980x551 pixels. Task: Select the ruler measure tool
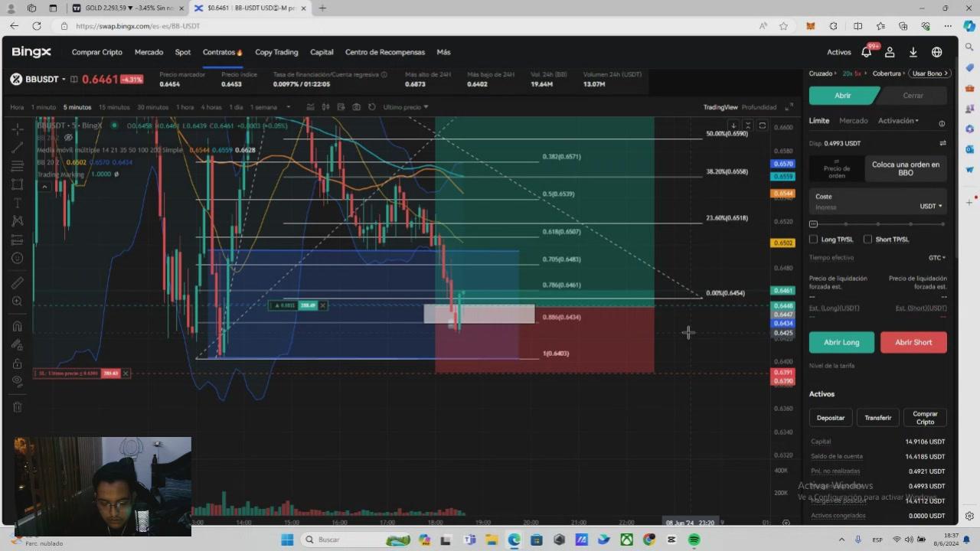17,283
